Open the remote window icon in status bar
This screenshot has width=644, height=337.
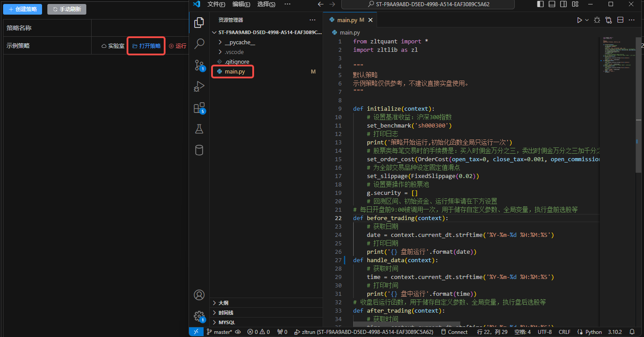[x=196, y=332]
